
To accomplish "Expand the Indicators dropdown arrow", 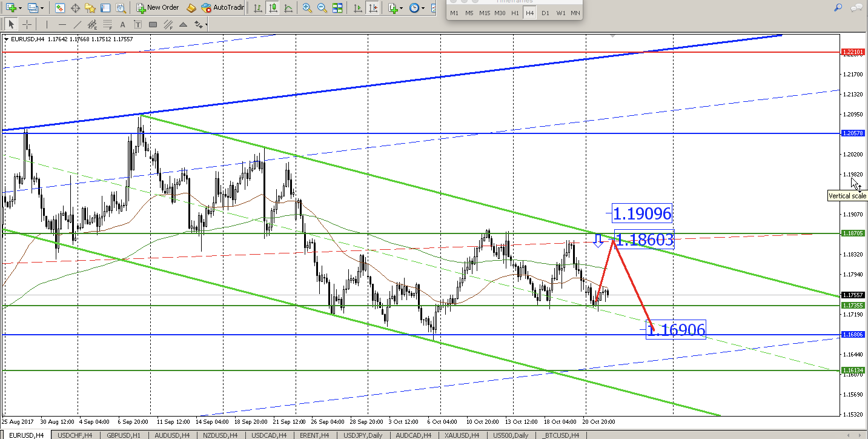I will point(402,8).
